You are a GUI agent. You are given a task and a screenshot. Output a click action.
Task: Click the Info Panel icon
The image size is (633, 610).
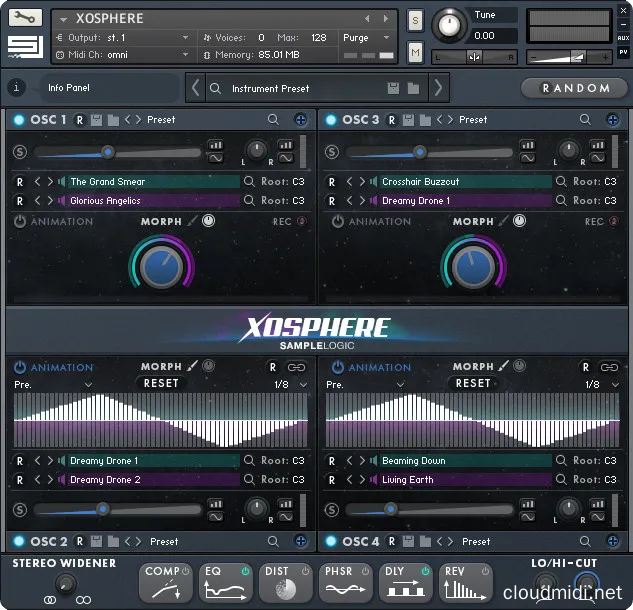click(16, 88)
